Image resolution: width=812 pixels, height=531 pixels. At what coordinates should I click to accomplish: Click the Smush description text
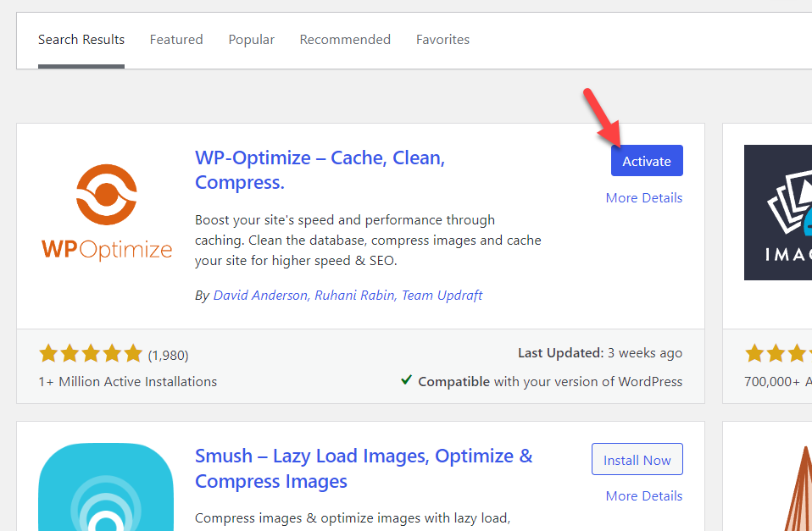coord(353,518)
